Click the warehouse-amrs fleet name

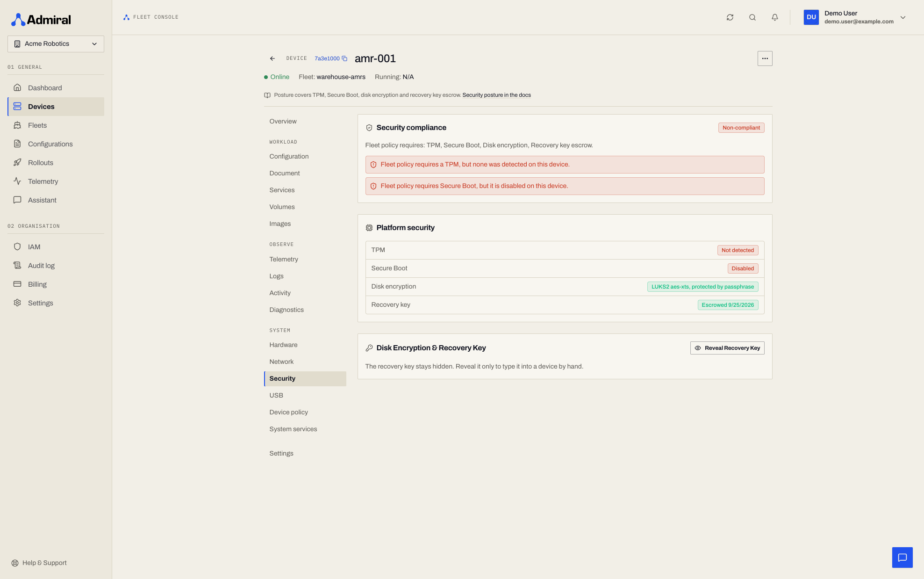pyautogui.click(x=341, y=77)
